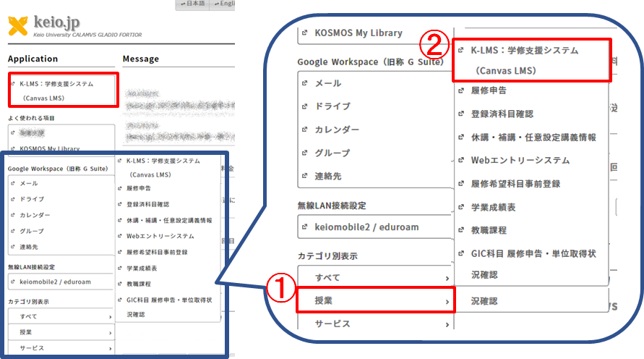
Task: Expand the すべて category in enlarged callout
Action: tap(375, 277)
